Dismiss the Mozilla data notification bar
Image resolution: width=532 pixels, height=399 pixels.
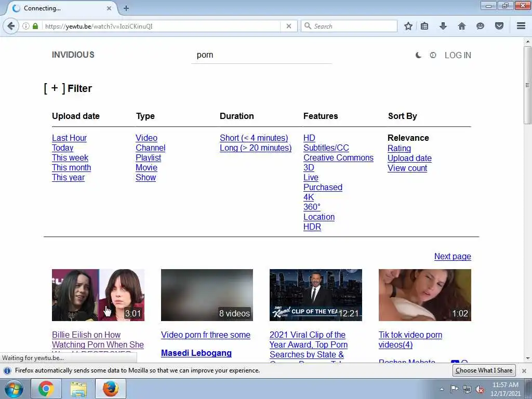[524, 371]
